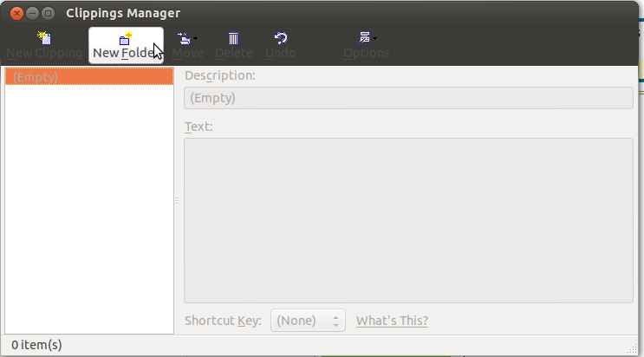This screenshot has height=357, width=644.
Task: Click the "Clippings Manager" window title text
Action: click(x=123, y=13)
